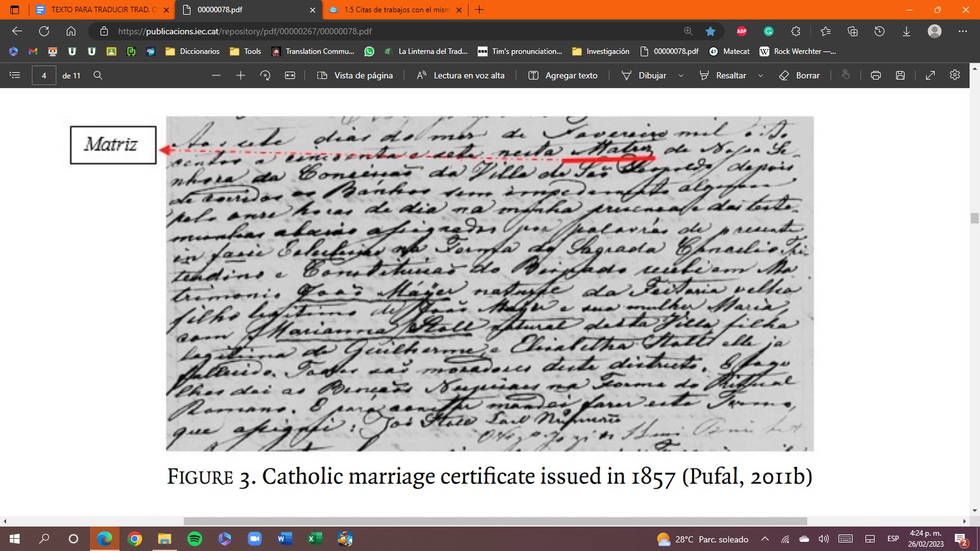980x551 pixels.
Task: Click the page number input field
Action: pyautogui.click(x=44, y=75)
